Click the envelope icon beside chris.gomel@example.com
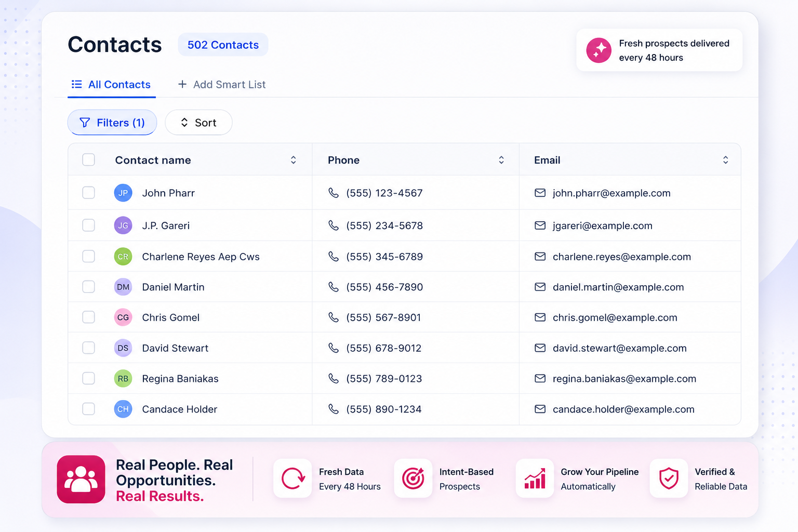The image size is (798, 532). click(540, 317)
